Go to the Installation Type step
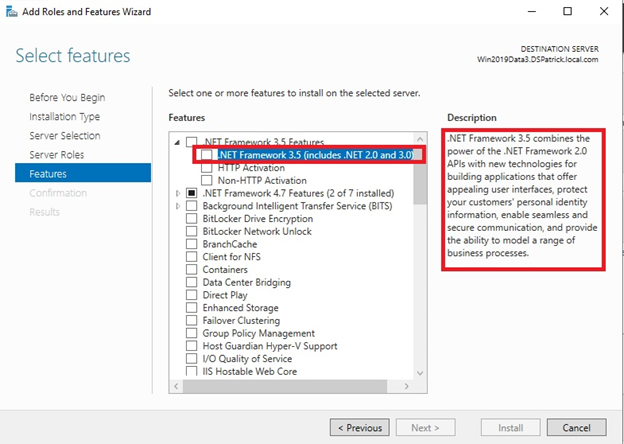 click(x=64, y=117)
